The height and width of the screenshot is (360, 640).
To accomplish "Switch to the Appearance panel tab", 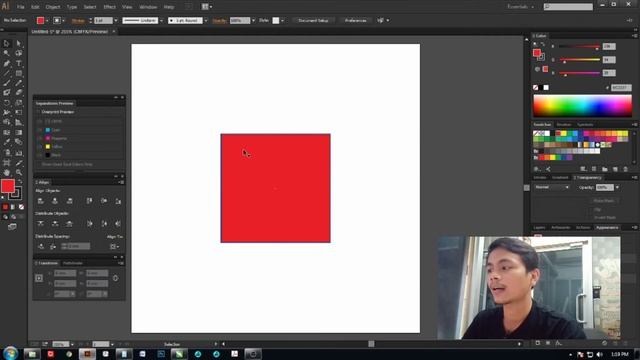I will click(x=607, y=227).
